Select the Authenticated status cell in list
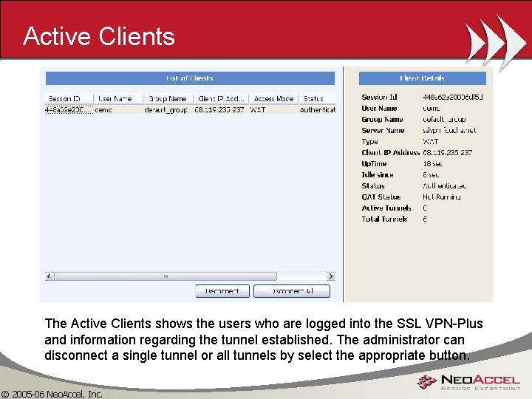The width and height of the screenshot is (532, 399). coord(318,110)
